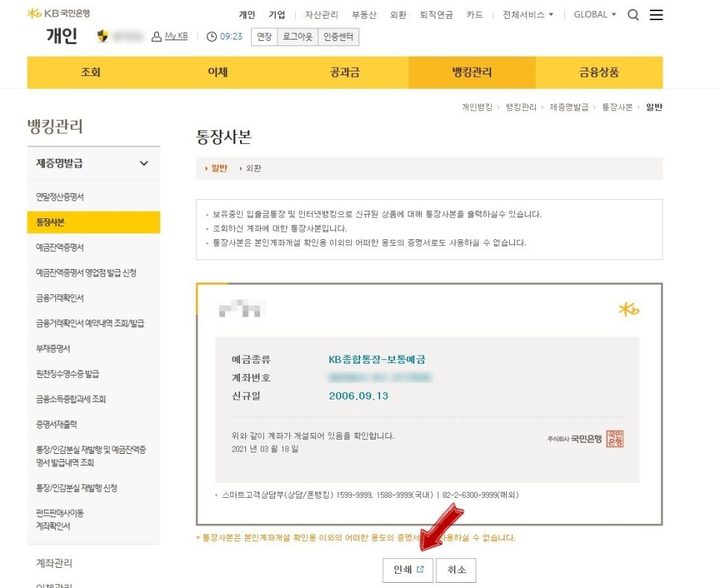Click the KB국민은행 logo
Viewport: 720px width, 588px height.
(x=58, y=13)
